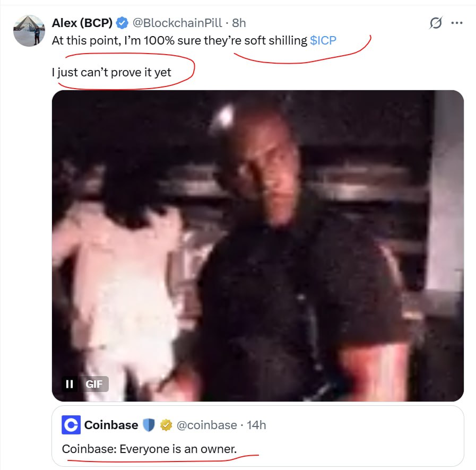Click the blue shield badge next to Coinbase
The height and width of the screenshot is (470, 476).
click(x=150, y=425)
